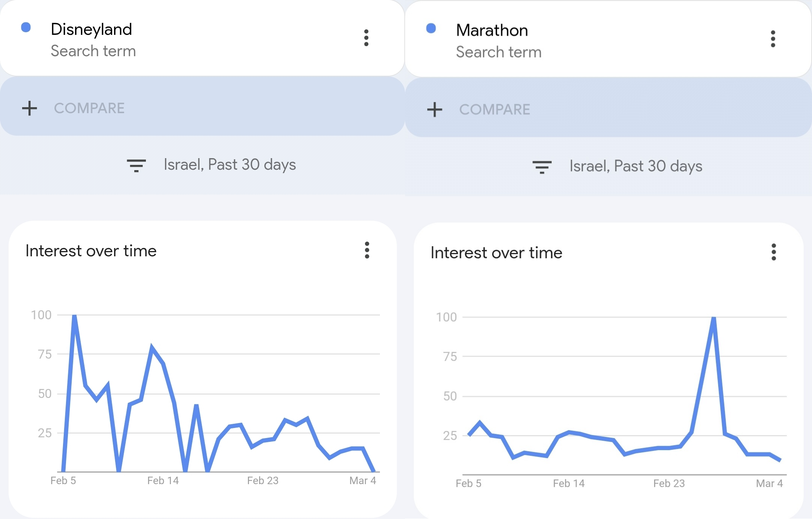Open options for the Marathon interest chart

pyautogui.click(x=773, y=252)
